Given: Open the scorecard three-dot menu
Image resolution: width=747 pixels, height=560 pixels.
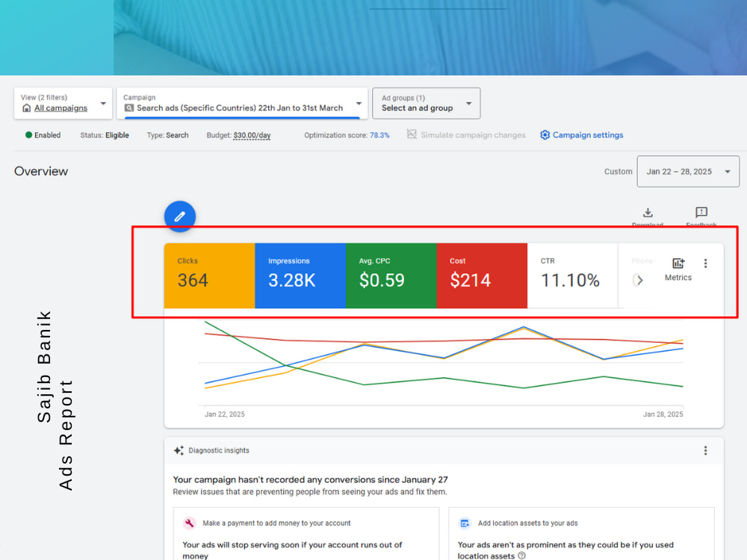Looking at the screenshot, I should tap(706, 264).
